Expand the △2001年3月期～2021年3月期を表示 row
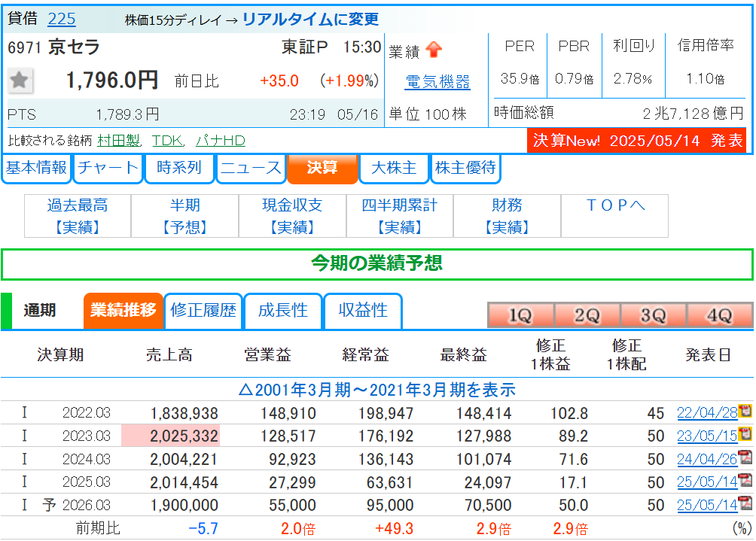This screenshot has width=756, height=541. 377,389
